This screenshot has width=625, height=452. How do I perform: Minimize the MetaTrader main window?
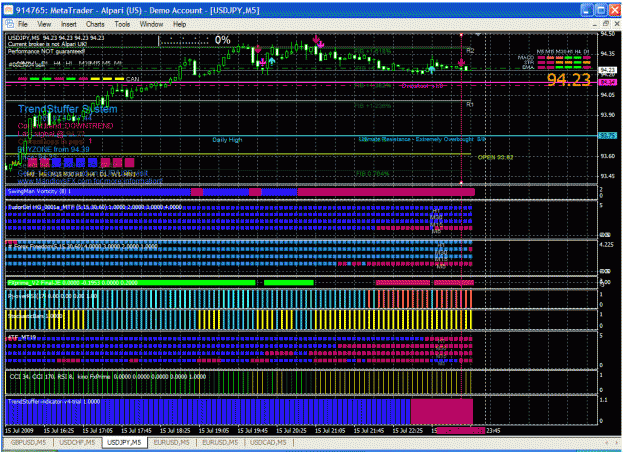(x=586, y=10)
